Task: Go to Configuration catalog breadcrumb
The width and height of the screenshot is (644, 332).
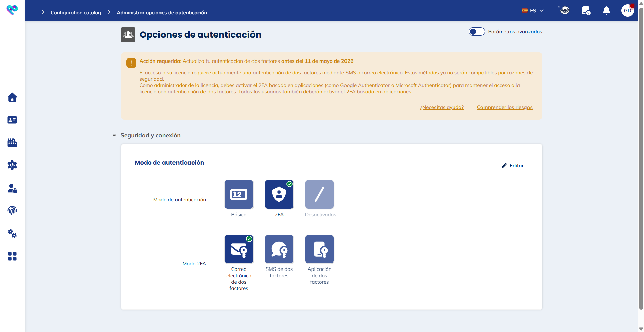Action: pyautogui.click(x=76, y=13)
